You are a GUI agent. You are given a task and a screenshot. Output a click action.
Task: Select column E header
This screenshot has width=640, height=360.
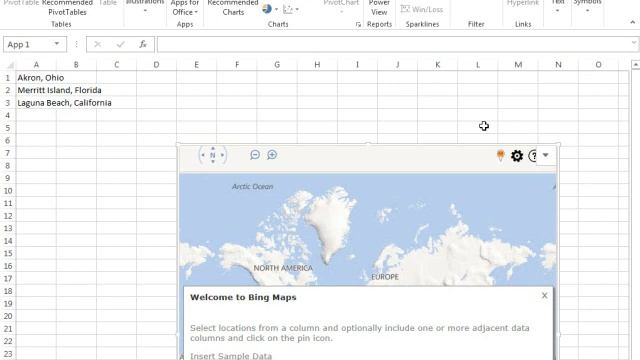pos(196,65)
